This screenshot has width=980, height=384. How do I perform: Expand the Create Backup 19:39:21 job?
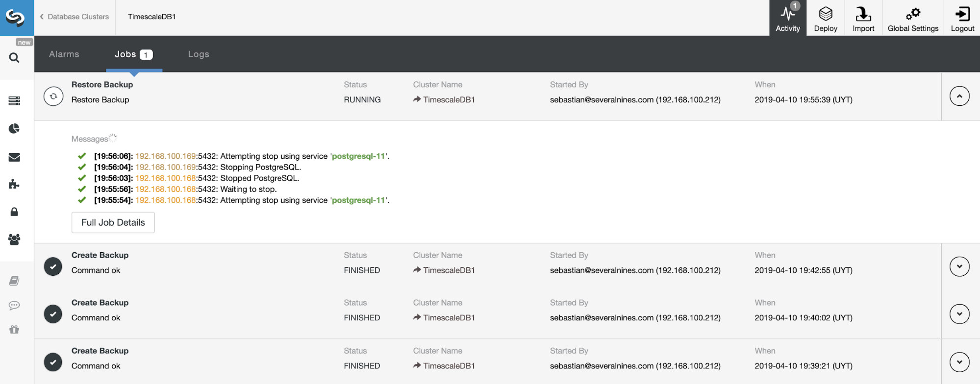tap(959, 362)
